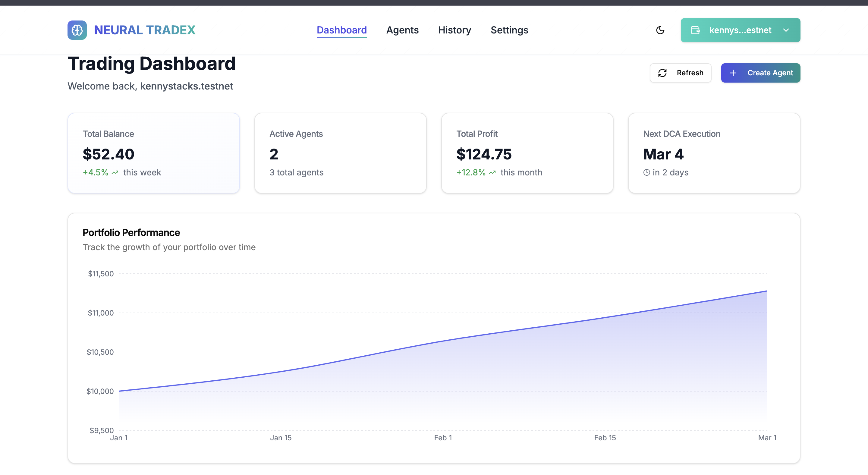The width and height of the screenshot is (868, 475).
Task: Click the Next DCA Execution Mar 4 card
Action: (714, 153)
